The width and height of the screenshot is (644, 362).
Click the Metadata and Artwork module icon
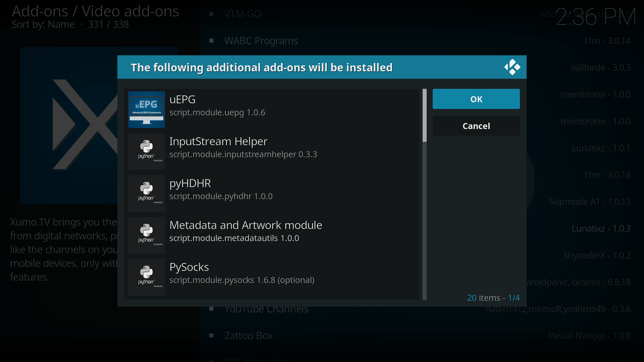point(147,235)
